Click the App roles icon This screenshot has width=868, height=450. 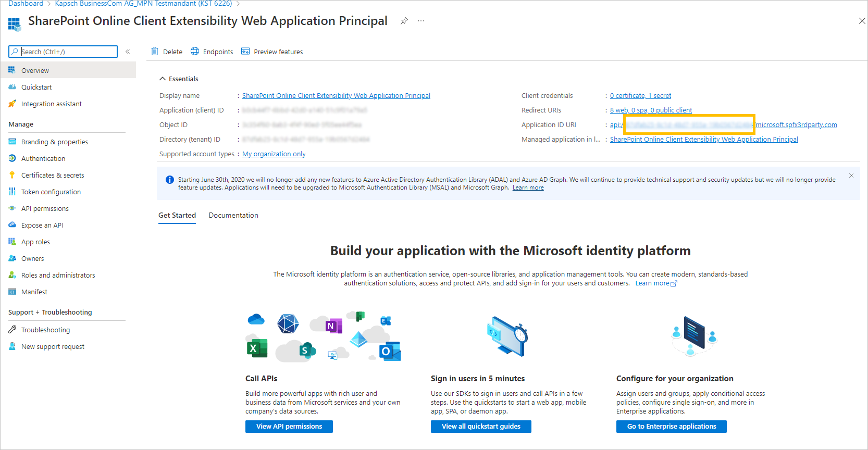tap(12, 242)
